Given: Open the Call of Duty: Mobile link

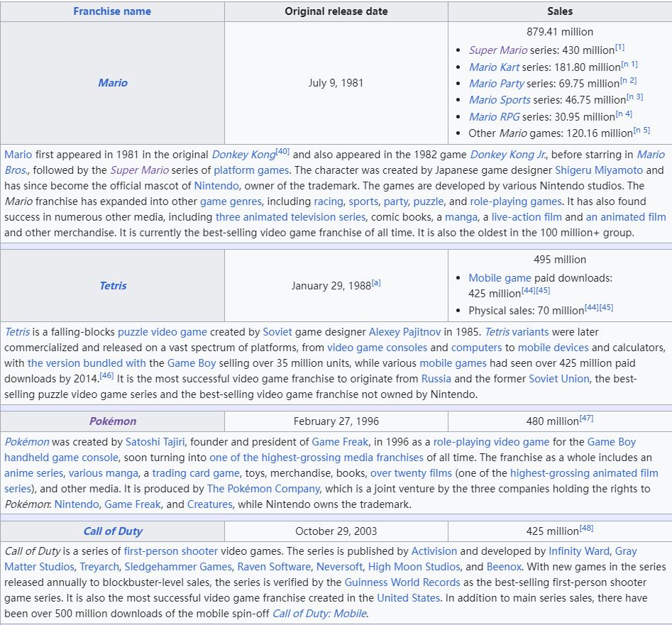Looking at the screenshot, I should point(319,614).
